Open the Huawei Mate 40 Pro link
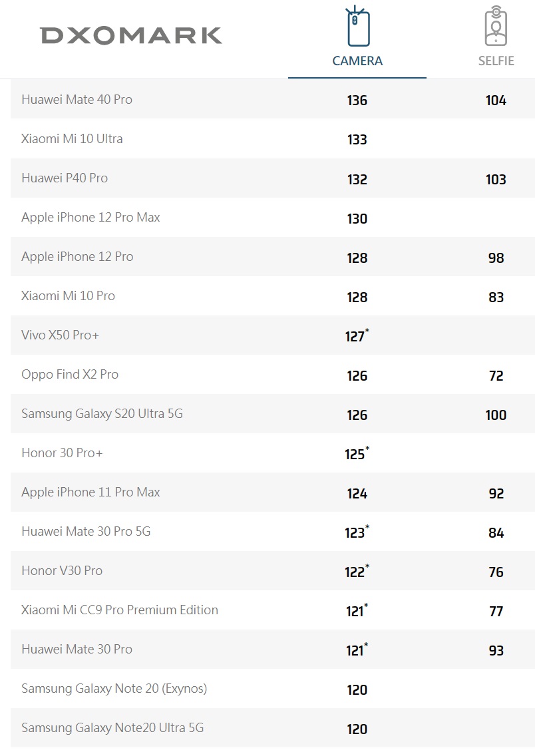Viewport: 535px width, 756px height. 77,100
